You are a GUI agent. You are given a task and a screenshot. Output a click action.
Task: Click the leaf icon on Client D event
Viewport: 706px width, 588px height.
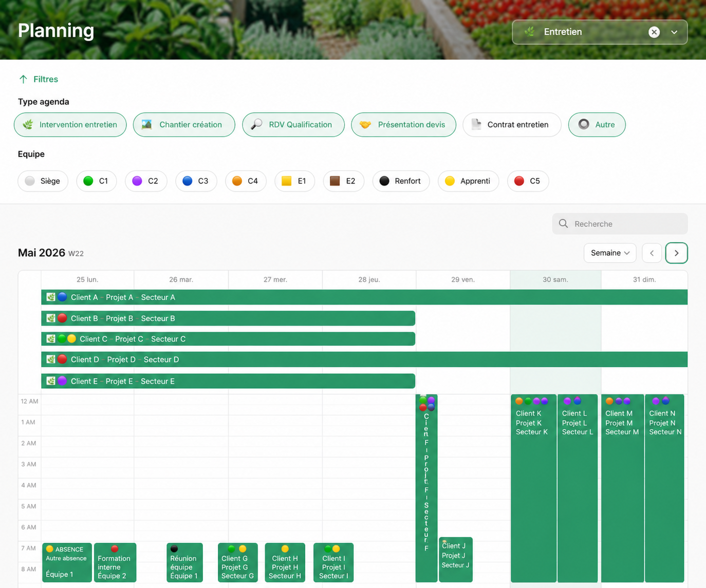coord(51,359)
